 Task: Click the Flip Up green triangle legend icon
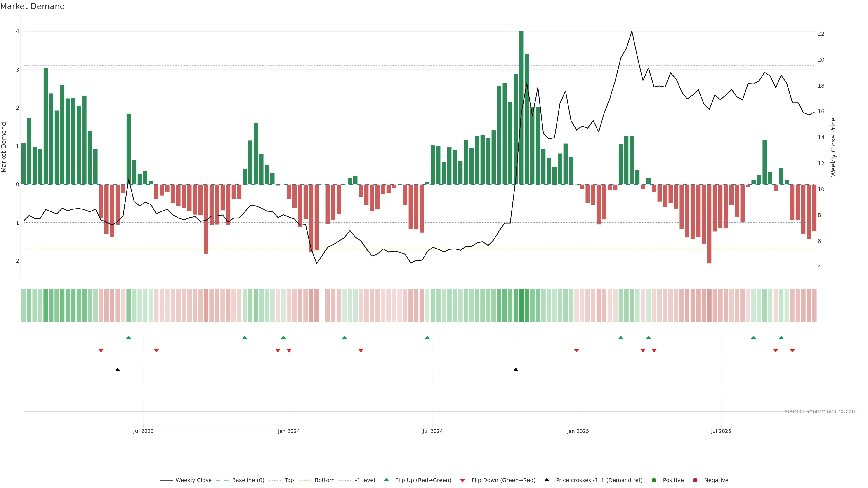click(386, 480)
